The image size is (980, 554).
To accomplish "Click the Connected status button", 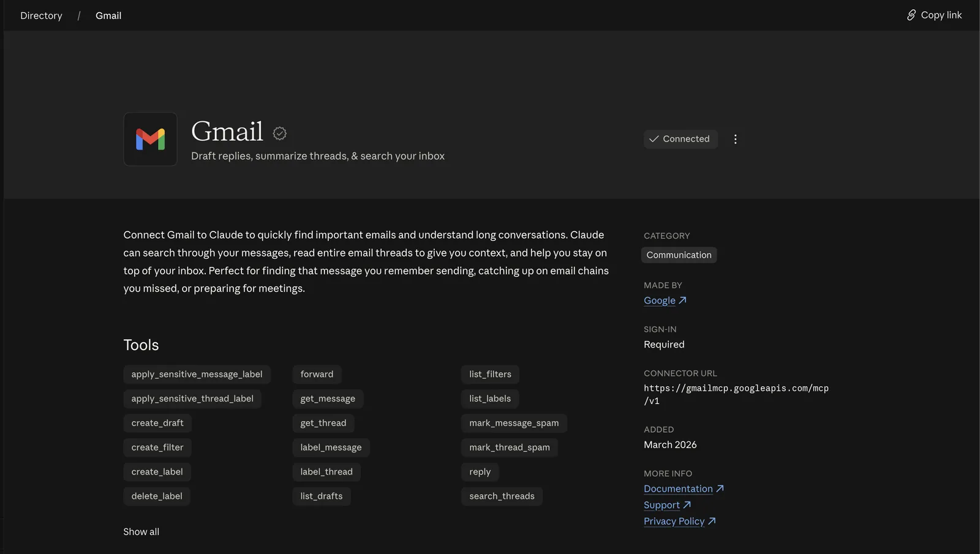I will point(680,139).
